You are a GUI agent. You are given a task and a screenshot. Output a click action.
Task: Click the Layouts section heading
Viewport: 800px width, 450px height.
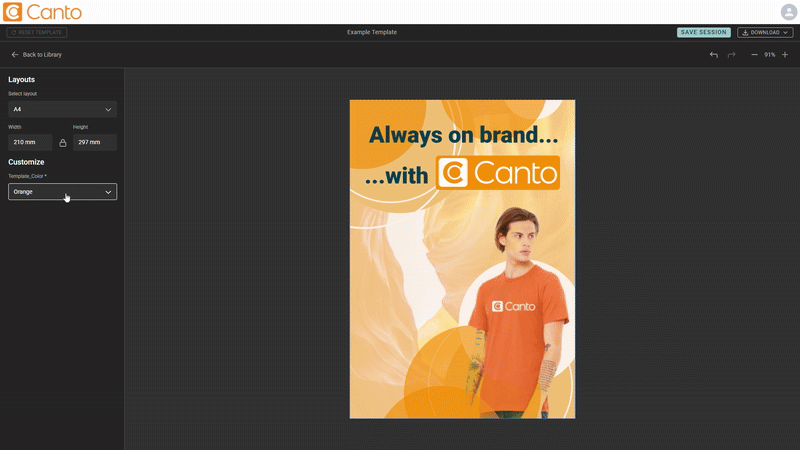[21, 80]
